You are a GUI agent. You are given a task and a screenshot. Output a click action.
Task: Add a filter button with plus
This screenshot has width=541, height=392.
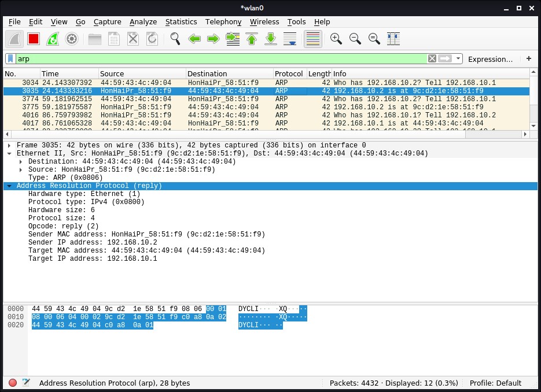(529, 58)
